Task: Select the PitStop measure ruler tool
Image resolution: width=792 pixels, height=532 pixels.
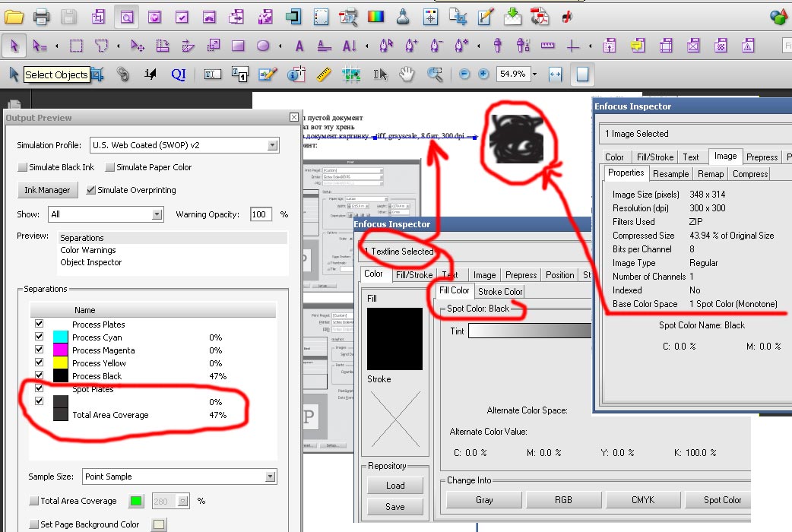Action: tap(547, 46)
